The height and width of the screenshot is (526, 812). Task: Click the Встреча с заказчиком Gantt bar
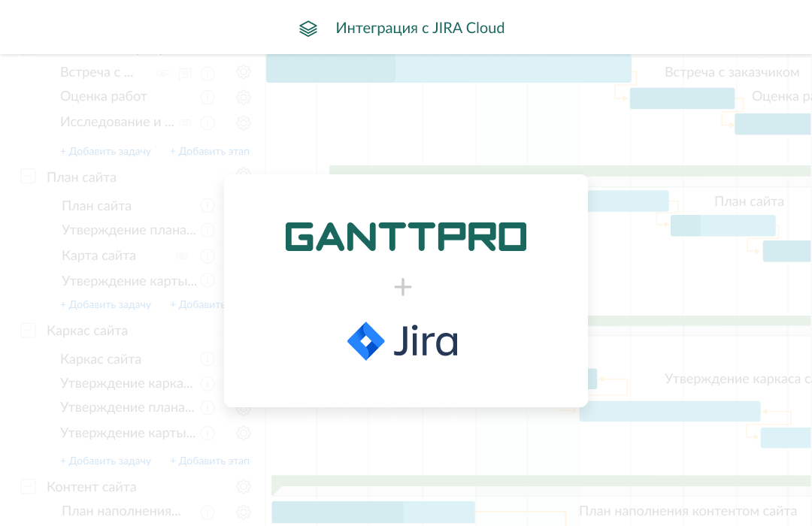pos(448,68)
